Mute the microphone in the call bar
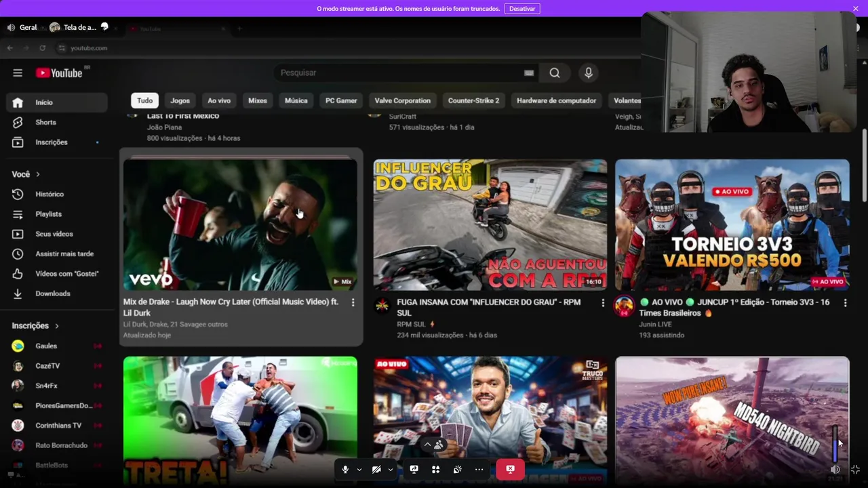The width and height of the screenshot is (868, 488). [345, 469]
